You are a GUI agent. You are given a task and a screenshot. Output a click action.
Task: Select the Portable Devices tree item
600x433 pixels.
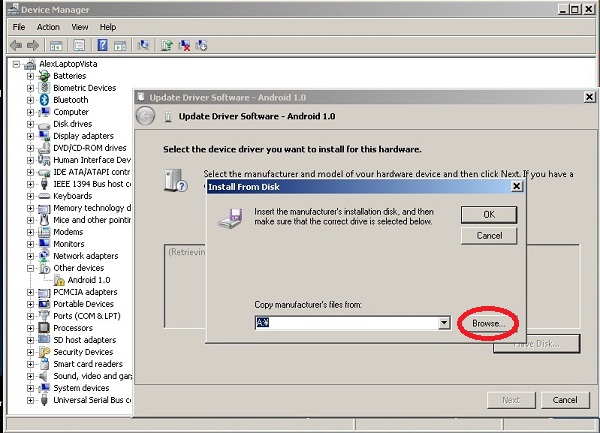(83, 304)
